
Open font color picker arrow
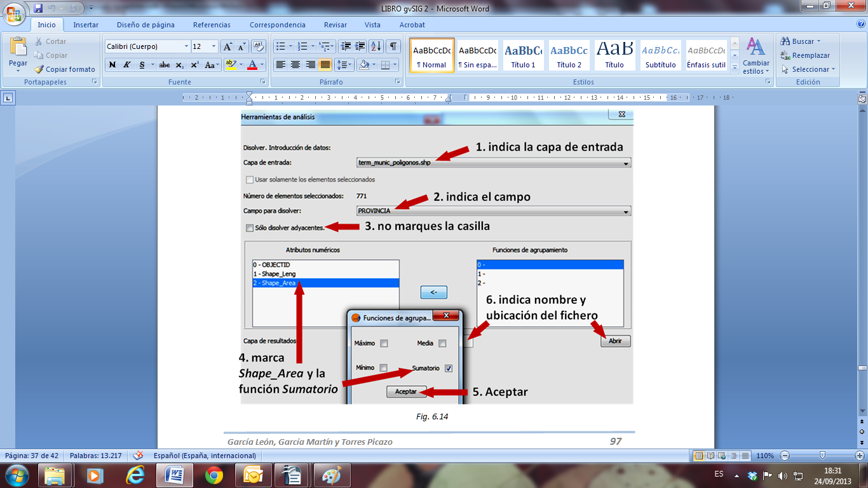click(x=263, y=65)
